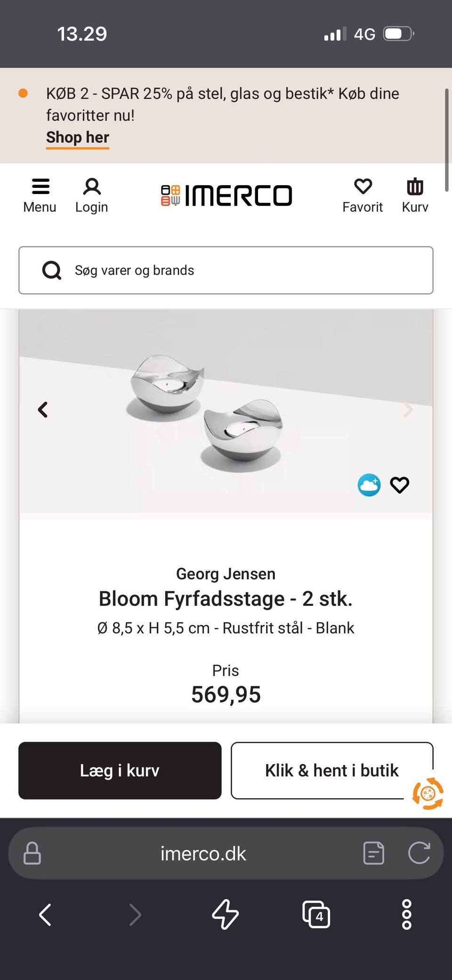
Task: Open the hamburger Menu icon
Action: pos(40,187)
